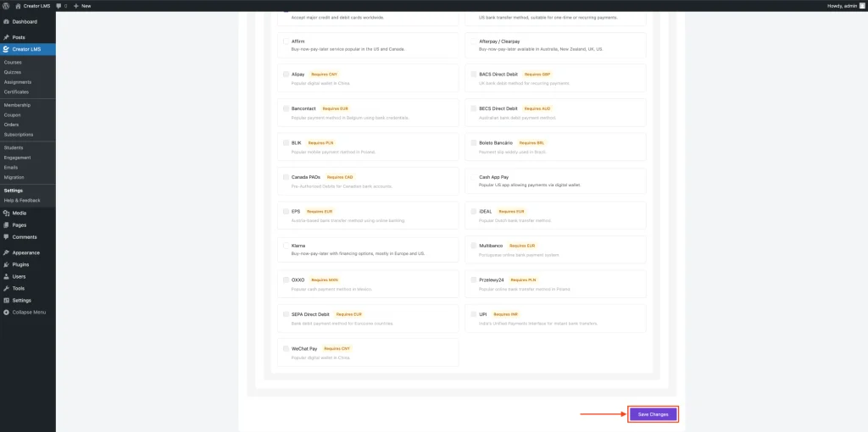Toggle the BLIK checkbox
868x432 pixels.
(x=286, y=142)
